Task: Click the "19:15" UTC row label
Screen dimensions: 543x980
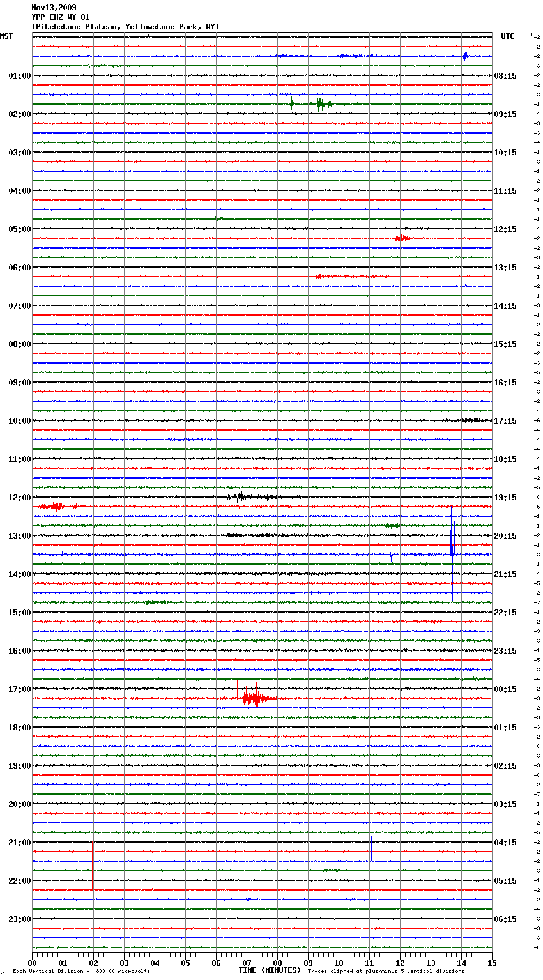Action: (505, 498)
